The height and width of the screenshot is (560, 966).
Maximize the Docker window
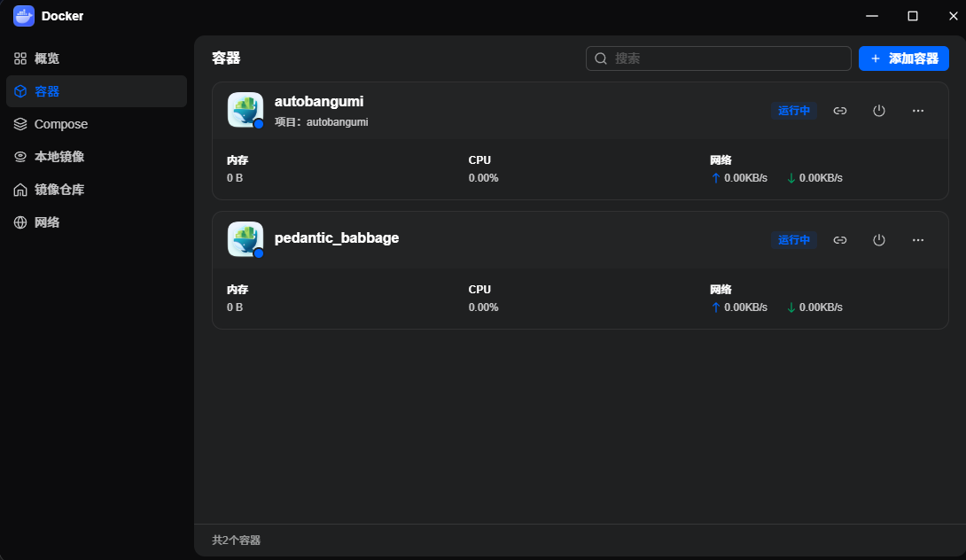(913, 16)
